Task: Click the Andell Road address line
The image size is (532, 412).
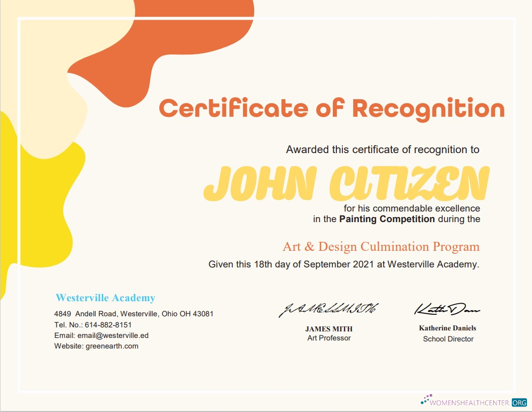Action: (x=134, y=313)
